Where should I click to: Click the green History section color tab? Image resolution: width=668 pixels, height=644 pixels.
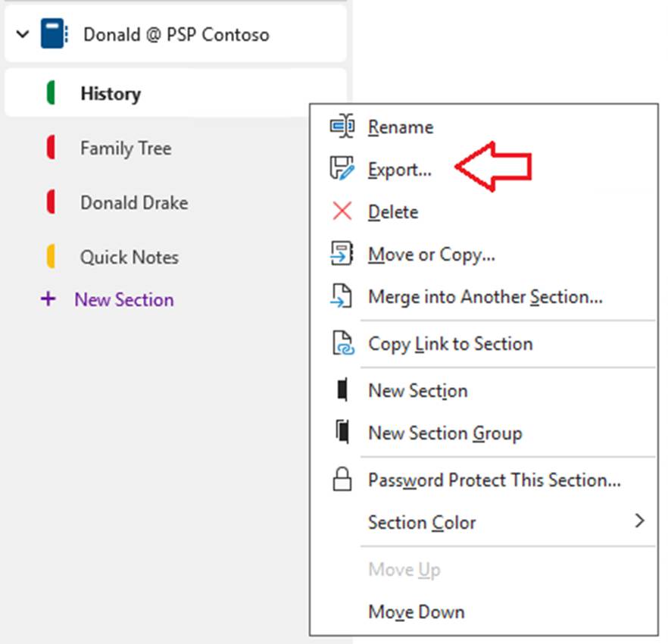(51, 93)
